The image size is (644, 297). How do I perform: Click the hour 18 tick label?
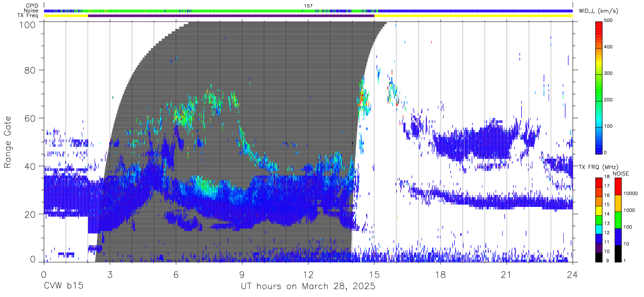(x=441, y=274)
